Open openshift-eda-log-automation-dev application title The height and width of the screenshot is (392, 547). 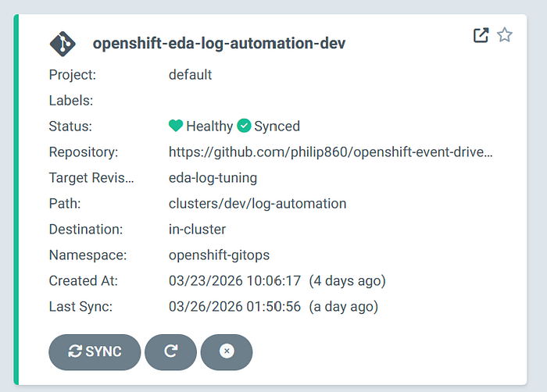coord(219,44)
